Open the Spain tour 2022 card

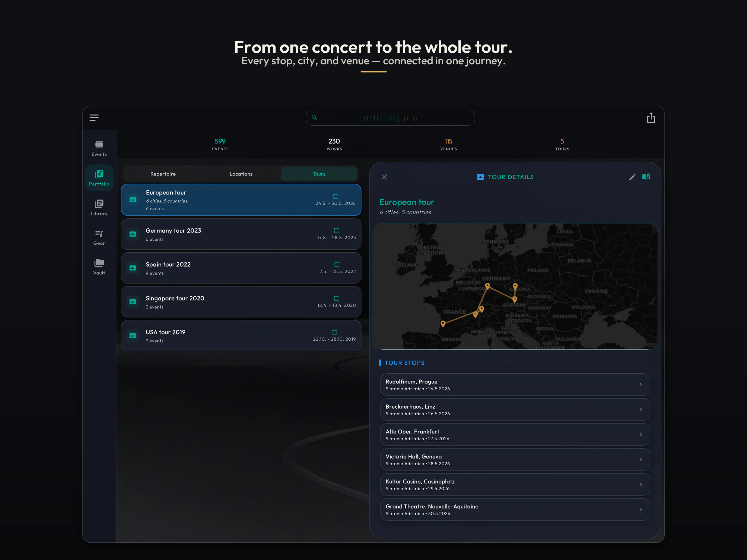coord(241,268)
